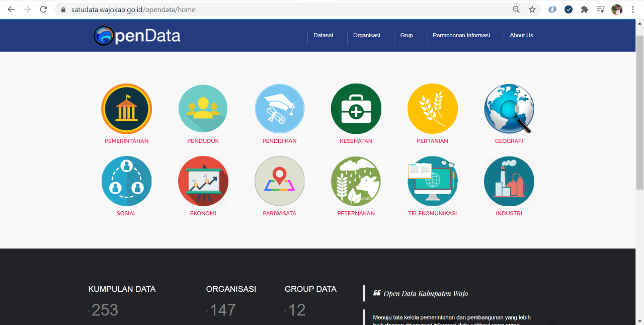Screen dimensions: 644x325
Task: Click the OpenData logo in header
Action: click(x=137, y=36)
